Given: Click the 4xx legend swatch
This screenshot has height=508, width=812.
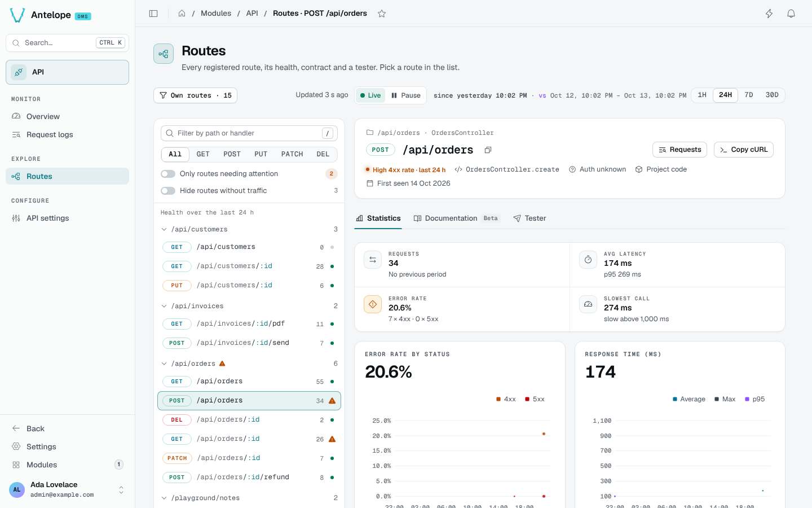Looking at the screenshot, I should [498, 399].
